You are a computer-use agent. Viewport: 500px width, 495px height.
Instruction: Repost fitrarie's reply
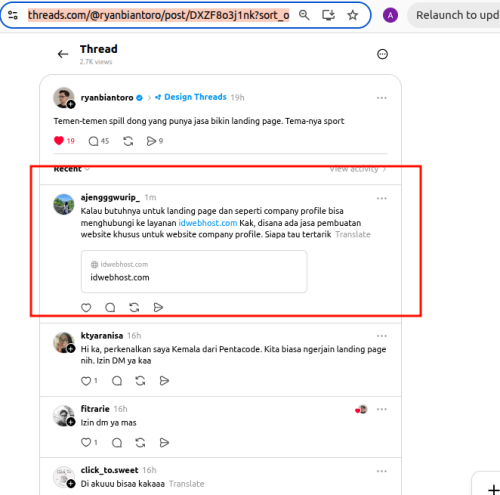140,442
